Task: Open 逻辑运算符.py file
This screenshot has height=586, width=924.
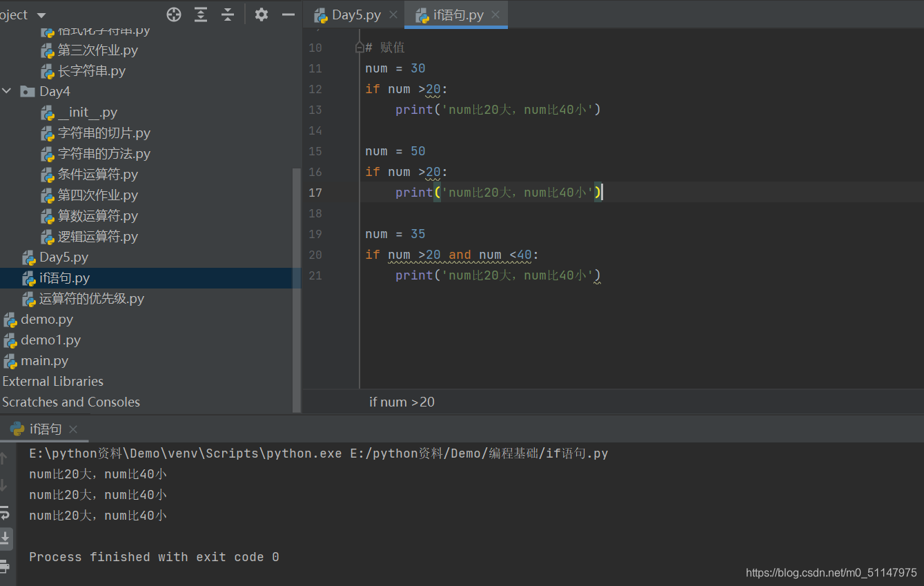Action: (97, 237)
